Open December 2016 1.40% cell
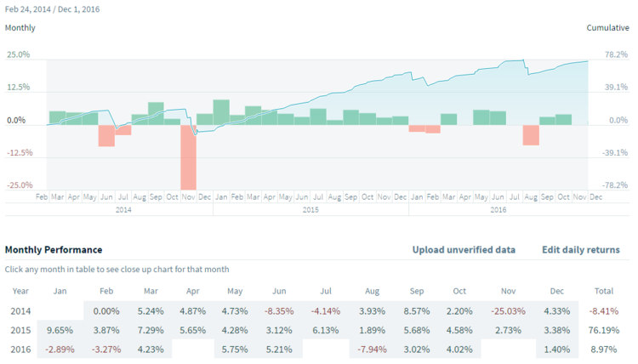The image size is (638, 364). tap(557, 349)
